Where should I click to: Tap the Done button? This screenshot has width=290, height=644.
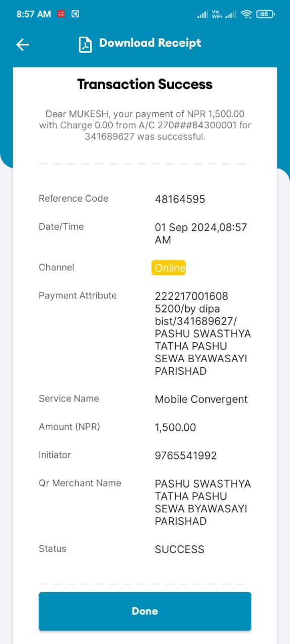[145, 611]
